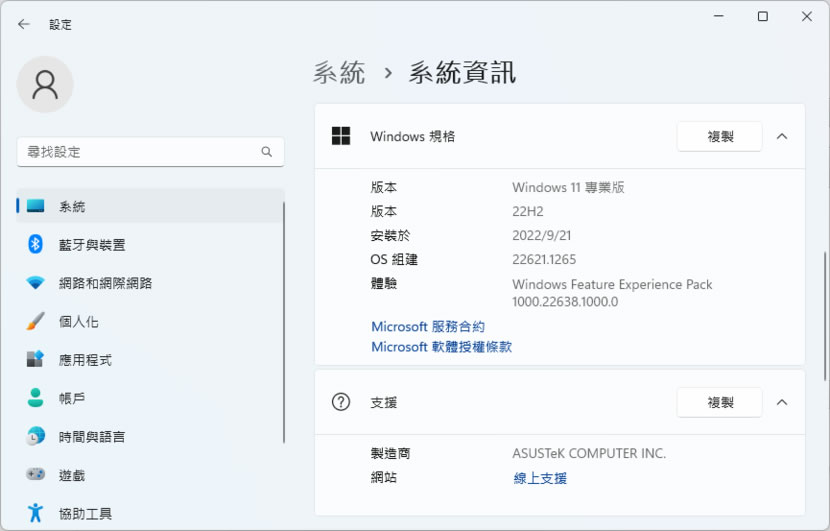Click the sidebar navigation scrollbar
The height and width of the screenshot is (531, 830).
[284, 322]
